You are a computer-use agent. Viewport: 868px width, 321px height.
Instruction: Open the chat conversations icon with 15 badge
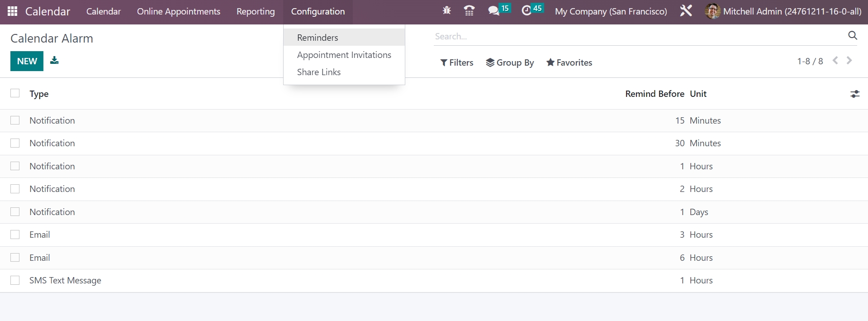[x=493, y=11]
